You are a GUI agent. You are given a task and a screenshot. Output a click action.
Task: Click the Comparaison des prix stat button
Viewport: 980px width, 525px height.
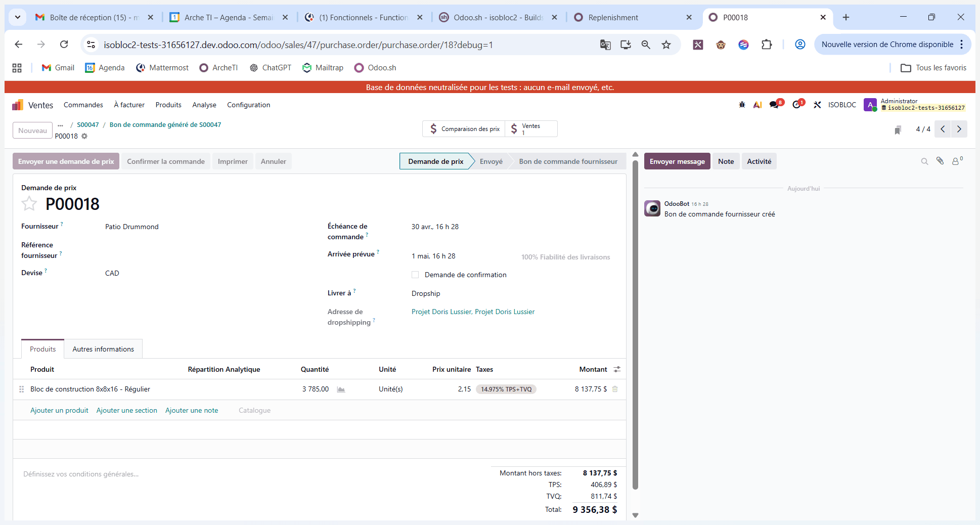click(465, 129)
